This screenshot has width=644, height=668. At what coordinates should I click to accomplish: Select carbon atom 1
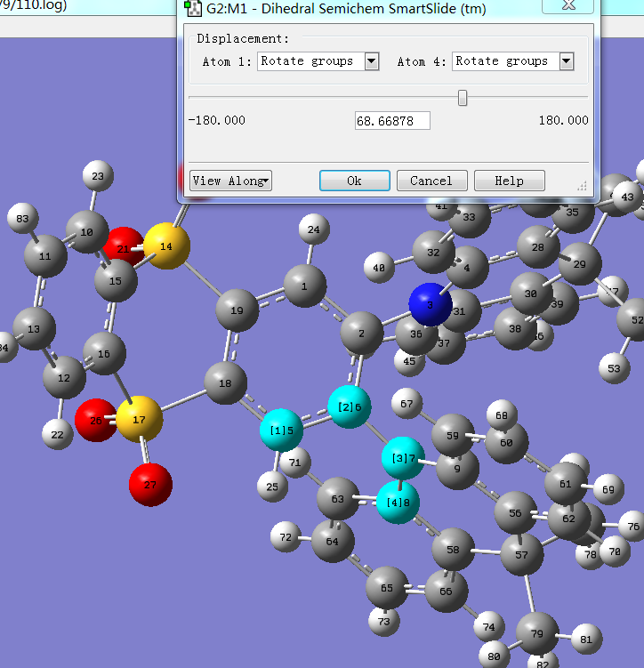point(304,286)
